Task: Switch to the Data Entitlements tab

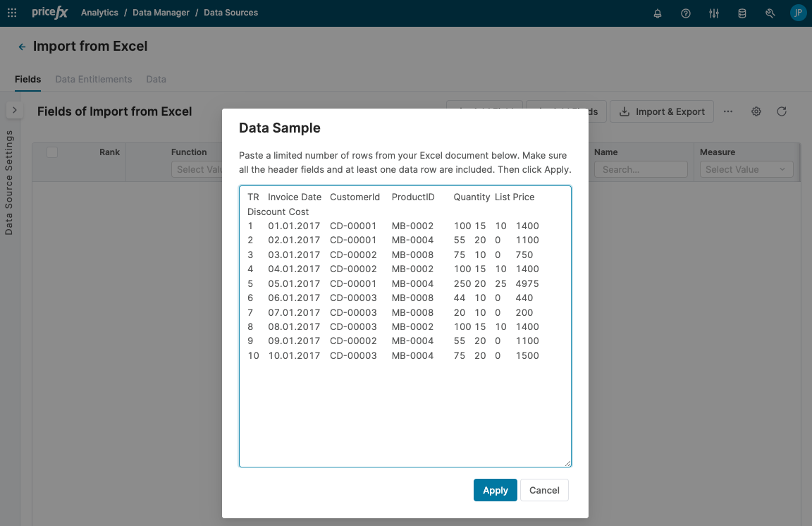Action: 94,79
